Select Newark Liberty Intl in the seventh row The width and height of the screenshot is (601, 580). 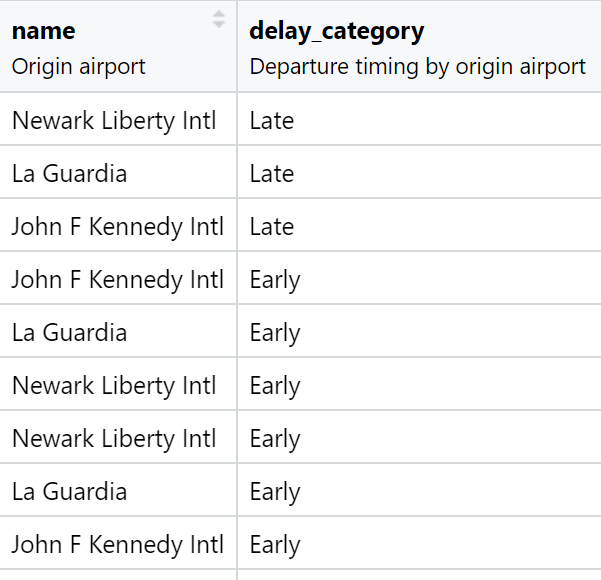(x=114, y=439)
